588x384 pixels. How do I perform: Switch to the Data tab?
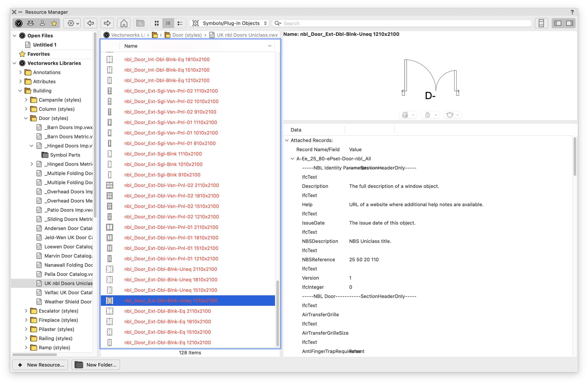[x=296, y=130]
